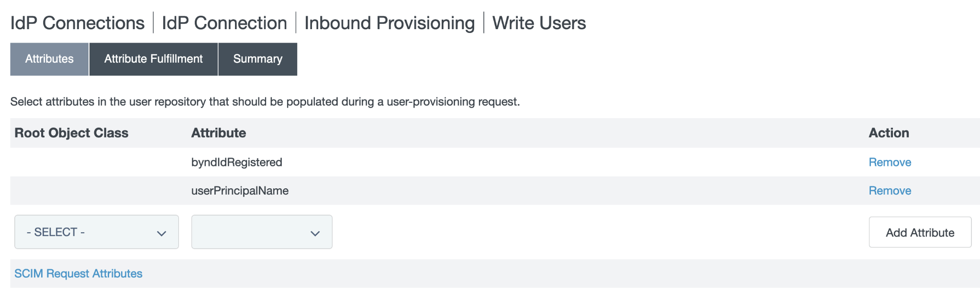980x294 pixels.
Task: Open the - SELECT - root object class dropdown
Action: [x=96, y=232]
